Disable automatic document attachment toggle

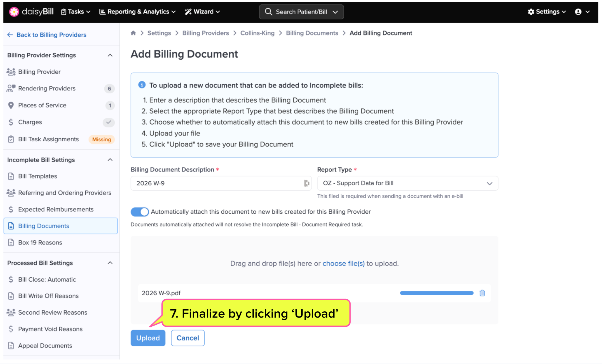point(140,212)
